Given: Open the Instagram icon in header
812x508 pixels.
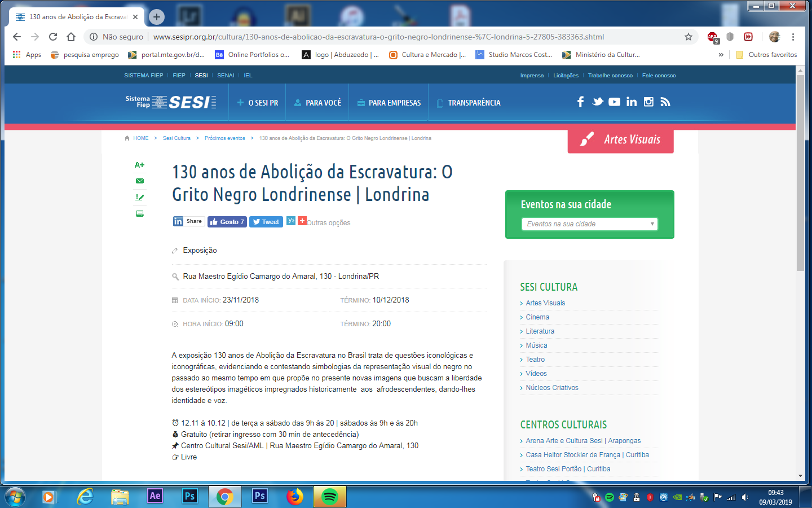Looking at the screenshot, I should click(648, 102).
